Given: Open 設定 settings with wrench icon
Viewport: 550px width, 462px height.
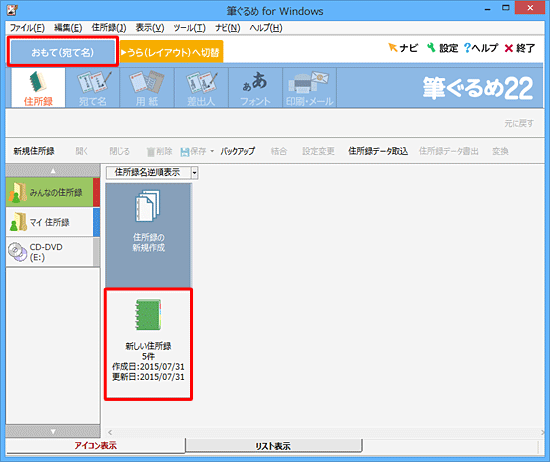Looking at the screenshot, I should [443, 48].
